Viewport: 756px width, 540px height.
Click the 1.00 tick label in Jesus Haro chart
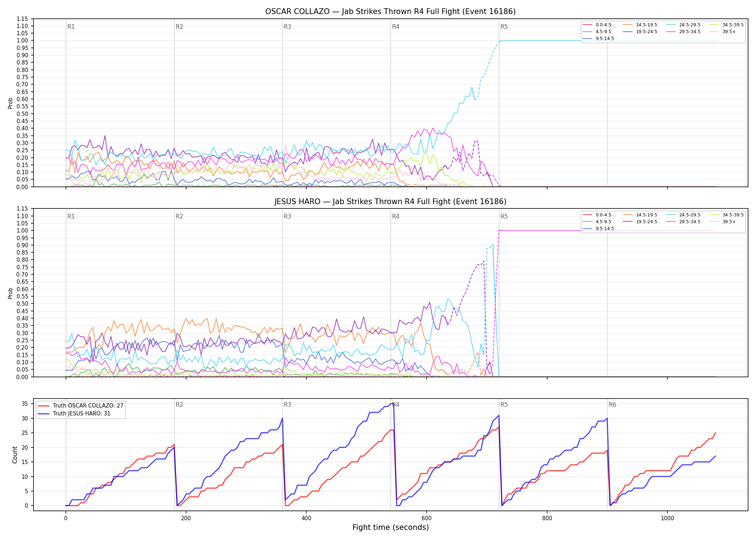click(22, 230)
